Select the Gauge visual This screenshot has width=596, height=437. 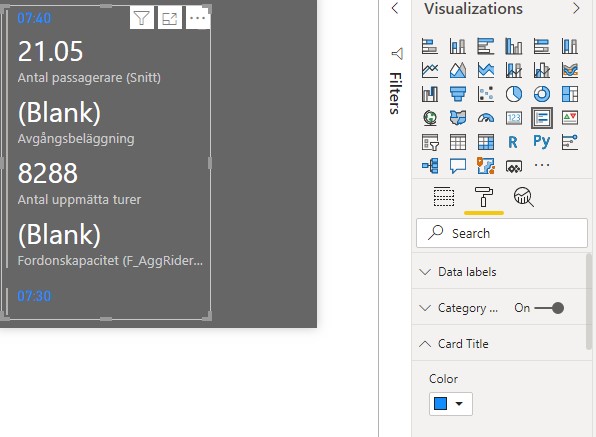[x=486, y=118]
